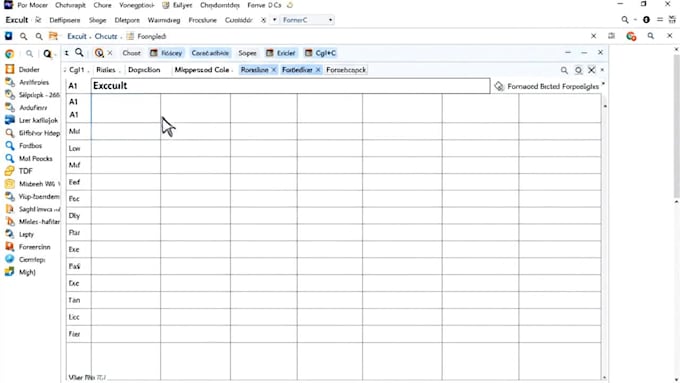Click the icon beside Fornaoed Bicted text
680x383 pixels.
tap(499, 87)
